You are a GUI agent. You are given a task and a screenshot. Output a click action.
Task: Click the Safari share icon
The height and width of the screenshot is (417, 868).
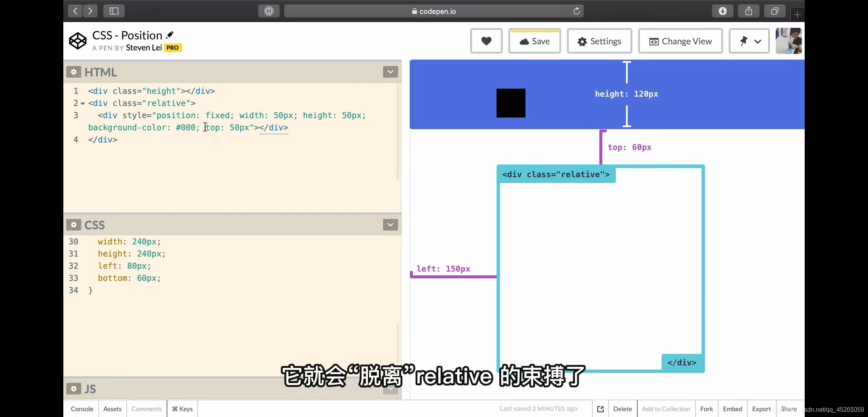pyautogui.click(x=749, y=11)
